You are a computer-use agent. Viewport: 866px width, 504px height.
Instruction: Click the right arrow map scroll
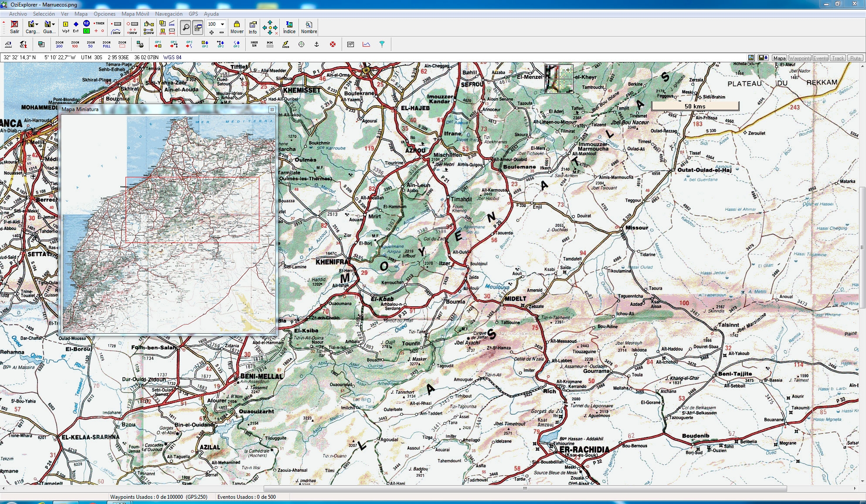275,27
